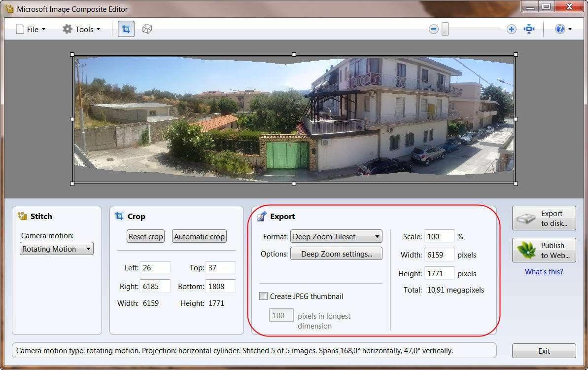Select the crop tool in toolbar
This screenshot has height=370, width=588.
126,29
